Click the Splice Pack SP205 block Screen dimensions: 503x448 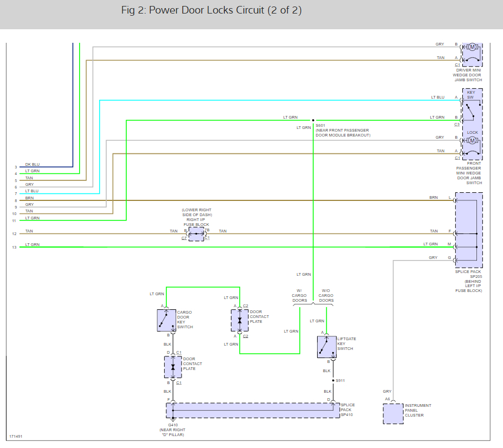[x=469, y=230]
